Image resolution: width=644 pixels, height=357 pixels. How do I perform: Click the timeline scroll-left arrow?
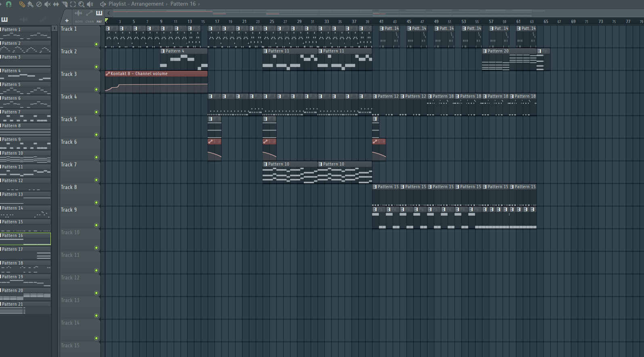click(109, 13)
